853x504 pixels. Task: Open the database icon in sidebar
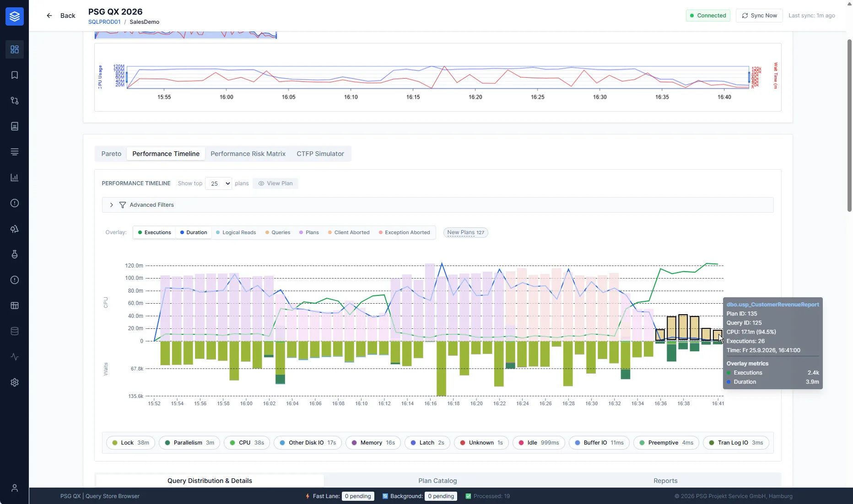point(15,331)
